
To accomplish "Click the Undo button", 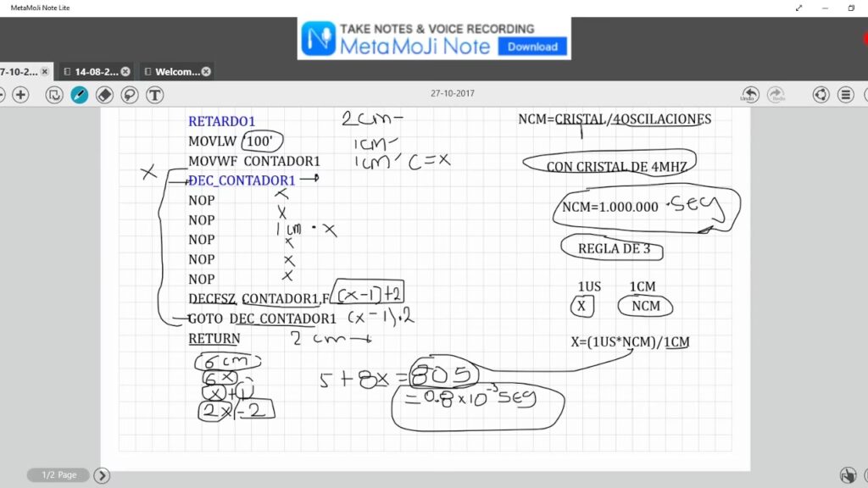I will (x=750, y=95).
